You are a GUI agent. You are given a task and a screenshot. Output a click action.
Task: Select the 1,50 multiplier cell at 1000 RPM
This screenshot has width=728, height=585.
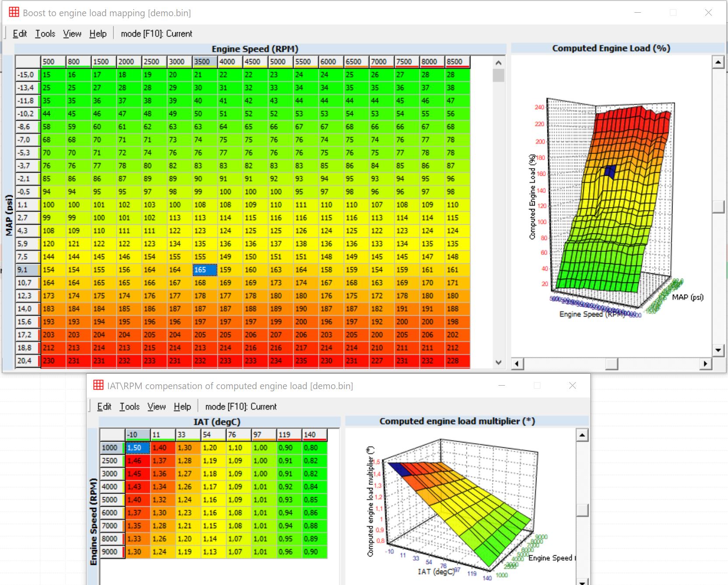click(x=137, y=448)
